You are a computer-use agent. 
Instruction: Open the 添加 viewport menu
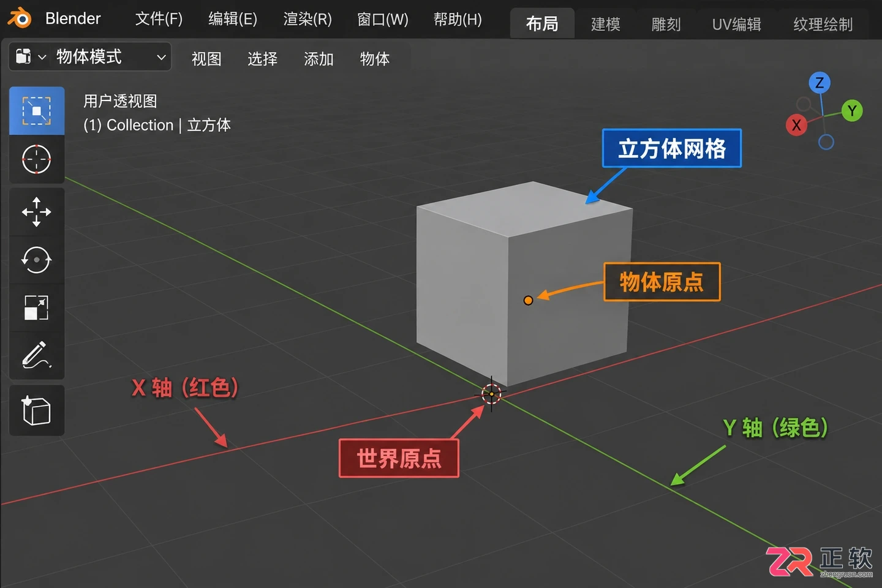(x=319, y=59)
